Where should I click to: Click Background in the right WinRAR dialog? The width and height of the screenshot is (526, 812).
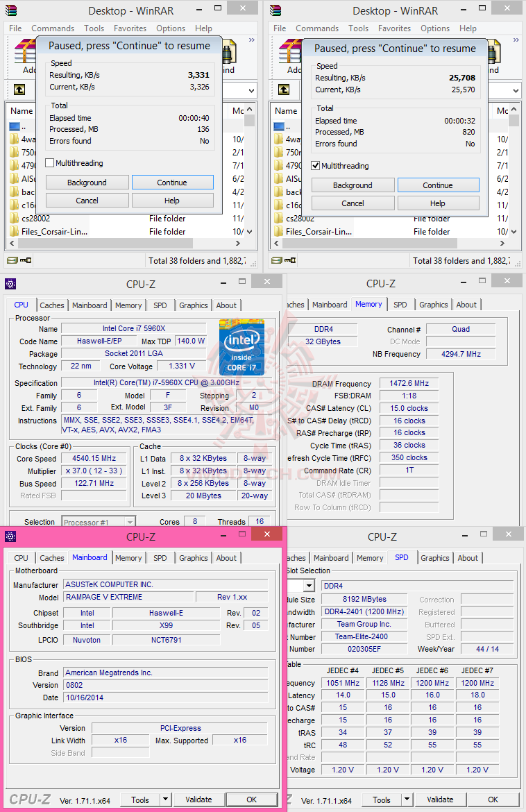click(353, 185)
